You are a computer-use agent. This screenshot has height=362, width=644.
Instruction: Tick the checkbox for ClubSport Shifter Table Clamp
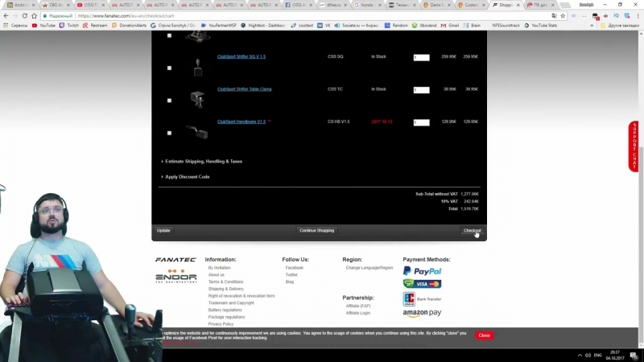click(169, 101)
